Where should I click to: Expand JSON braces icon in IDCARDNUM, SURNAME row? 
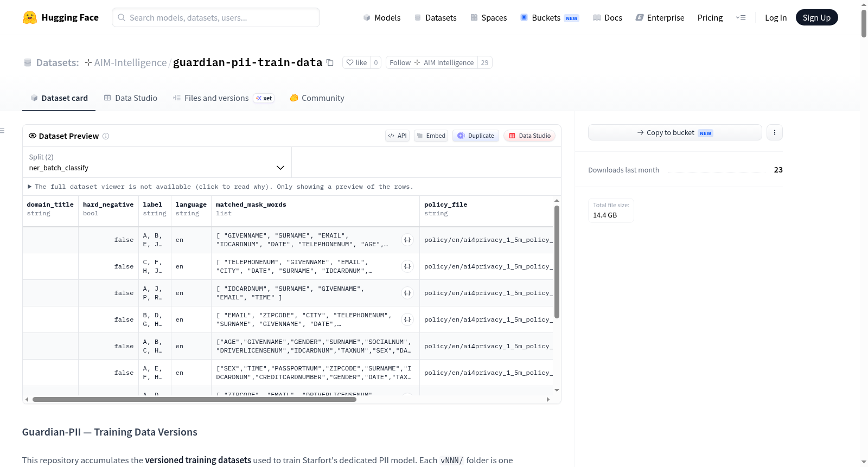point(407,293)
